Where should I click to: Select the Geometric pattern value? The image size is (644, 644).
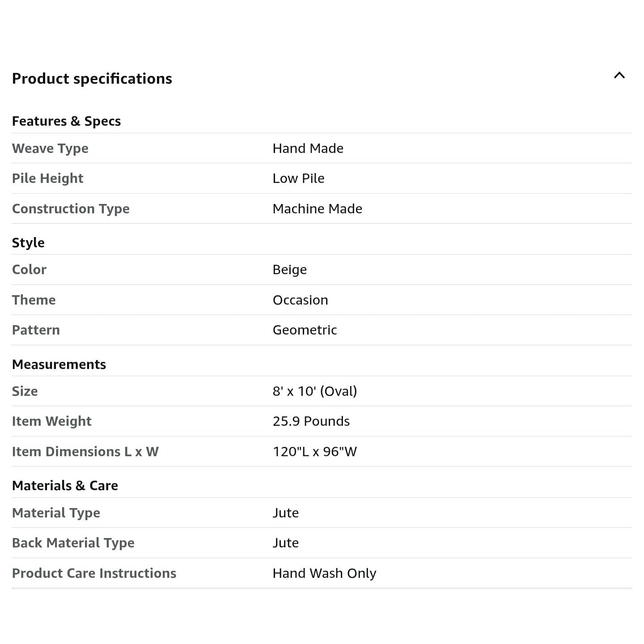click(305, 330)
